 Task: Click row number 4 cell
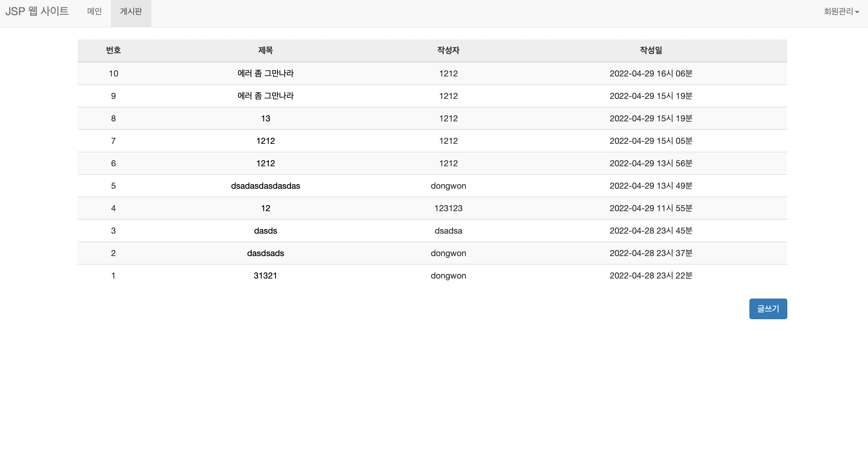(113, 208)
